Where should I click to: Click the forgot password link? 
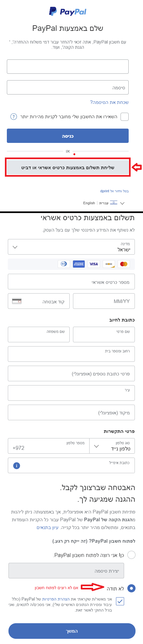(x=109, y=102)
